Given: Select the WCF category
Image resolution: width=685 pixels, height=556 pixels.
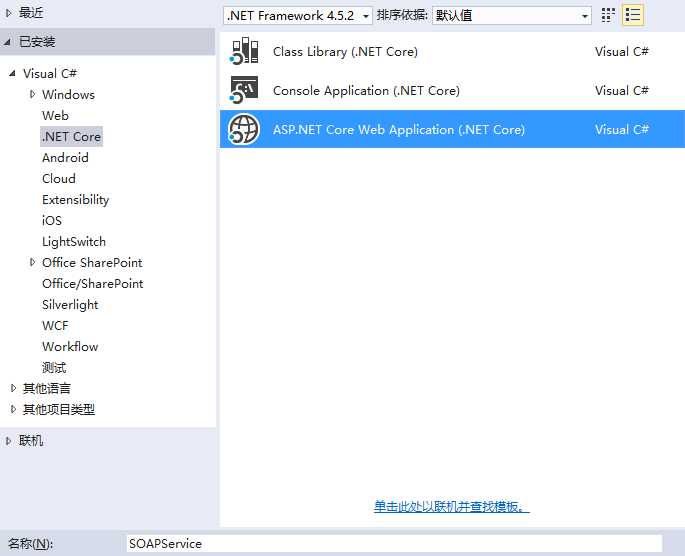Looking at the screenshot, I should 55,325.
